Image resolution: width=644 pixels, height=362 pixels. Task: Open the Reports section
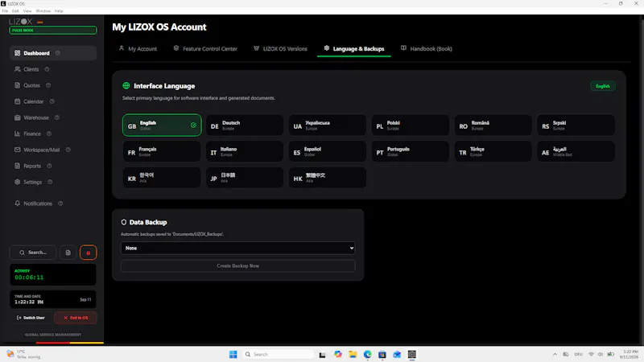tap(32, 166)
